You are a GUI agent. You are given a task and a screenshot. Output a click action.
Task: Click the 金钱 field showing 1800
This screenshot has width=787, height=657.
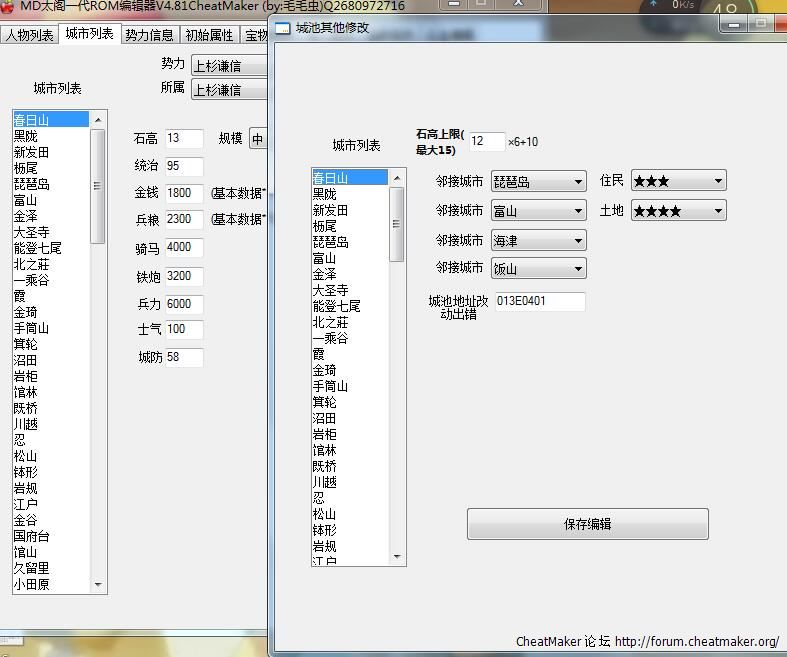coord(184,193)
